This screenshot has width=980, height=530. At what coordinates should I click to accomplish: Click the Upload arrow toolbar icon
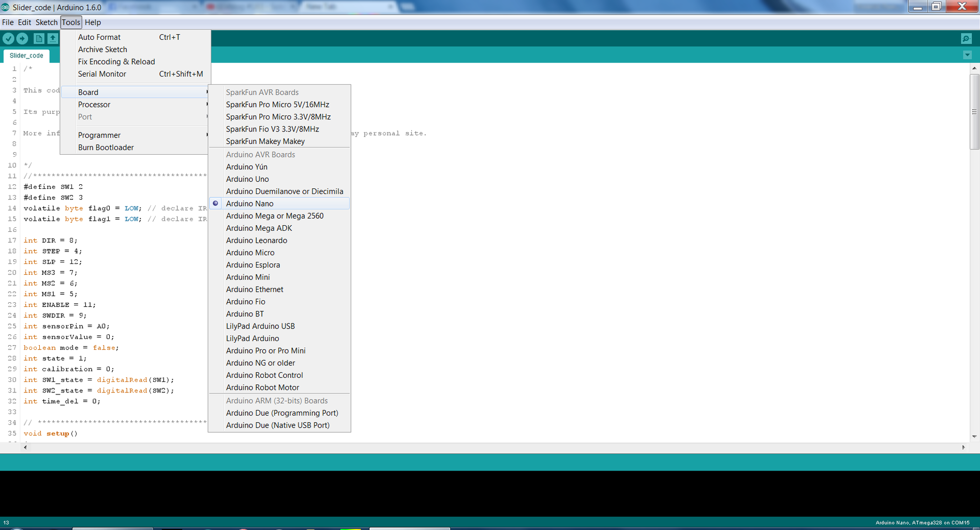[x=22, y=38]
